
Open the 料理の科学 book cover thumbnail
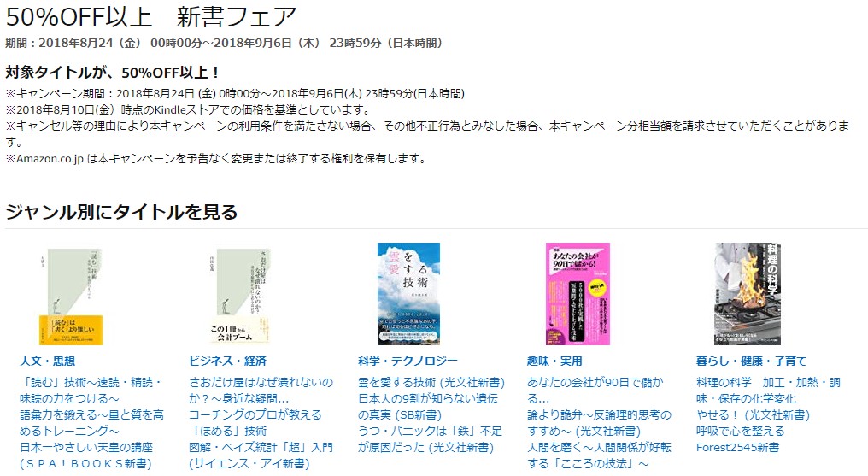click(x=748, y=294)
